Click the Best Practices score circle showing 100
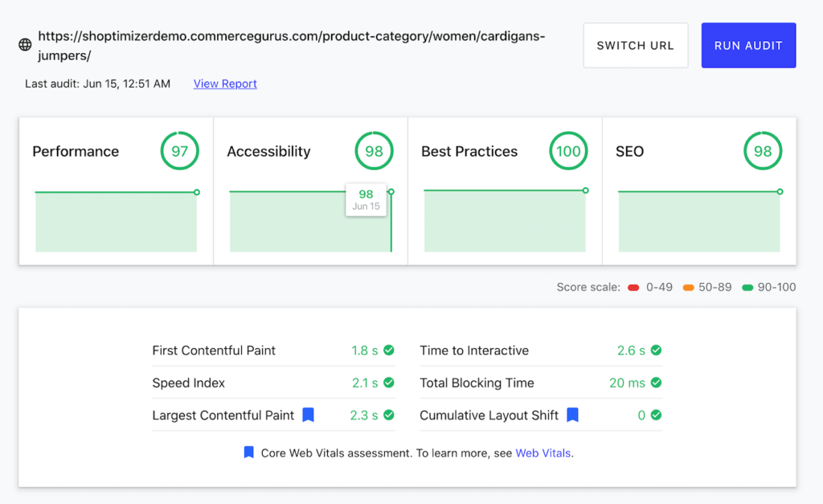 coord(568,150)
